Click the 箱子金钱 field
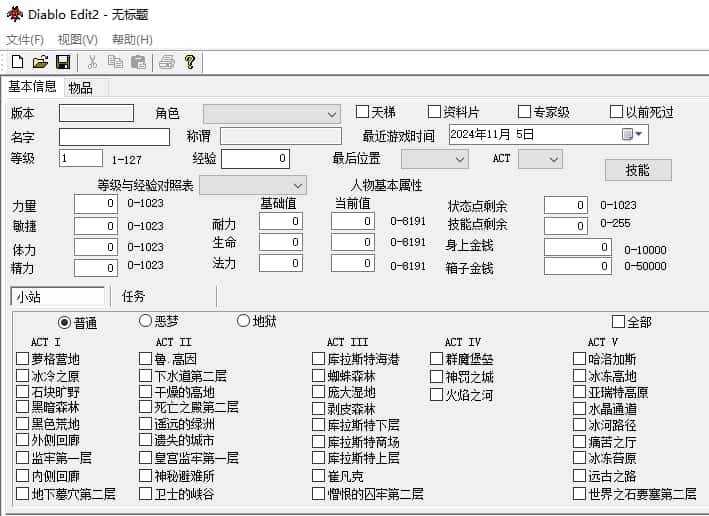 578,266
